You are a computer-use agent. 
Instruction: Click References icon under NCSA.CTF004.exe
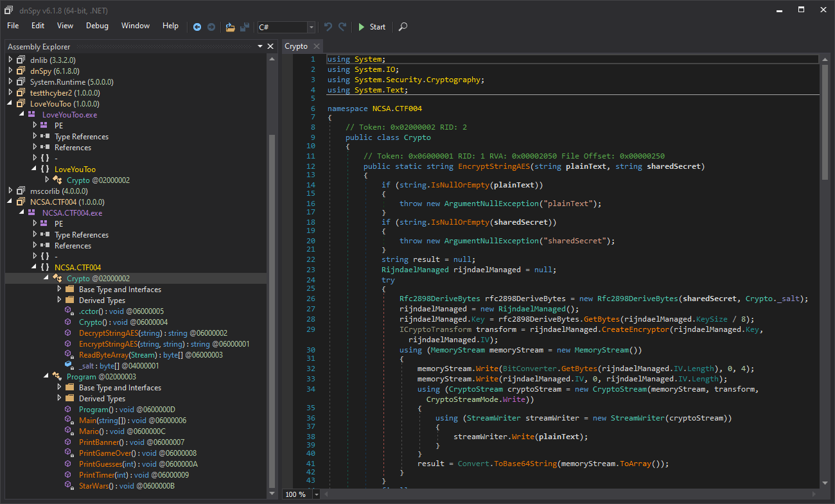tap(46, 245)
